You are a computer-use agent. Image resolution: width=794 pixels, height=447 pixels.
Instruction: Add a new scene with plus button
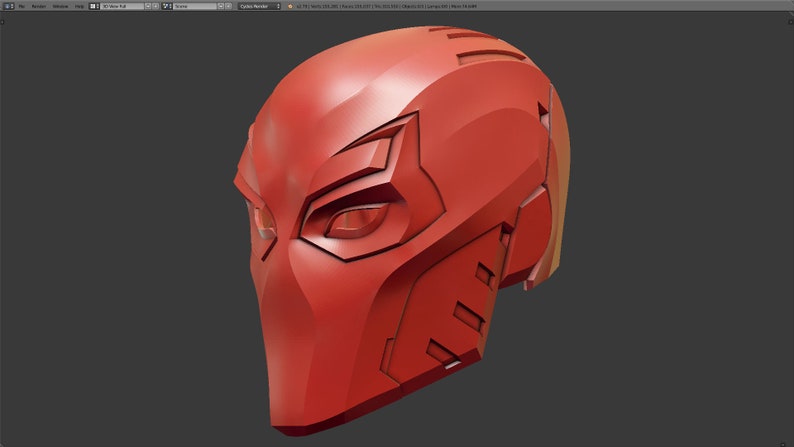pyautogui.click(x=221, y=6)
